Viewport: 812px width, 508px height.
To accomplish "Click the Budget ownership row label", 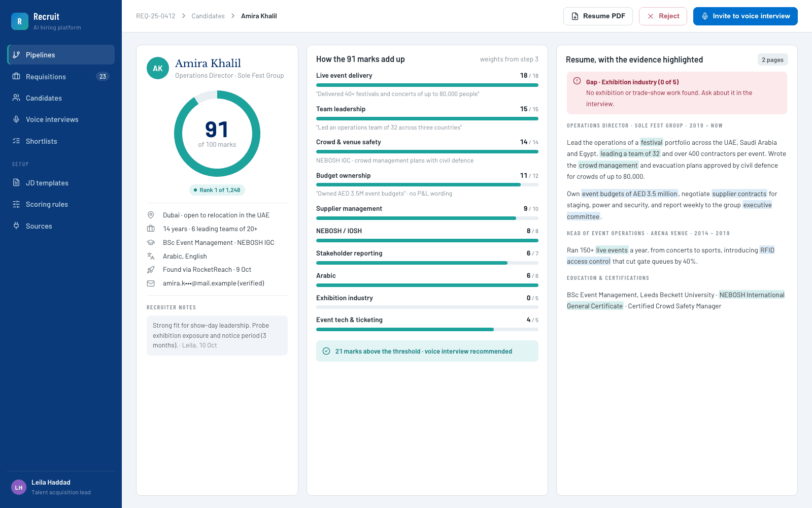I will [344, 176].
